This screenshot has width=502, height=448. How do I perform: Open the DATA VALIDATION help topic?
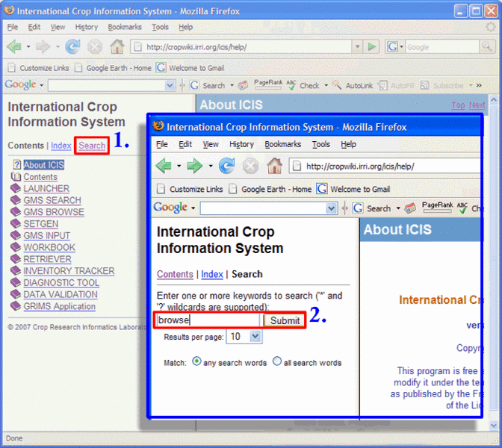click(x=61, y=294)
